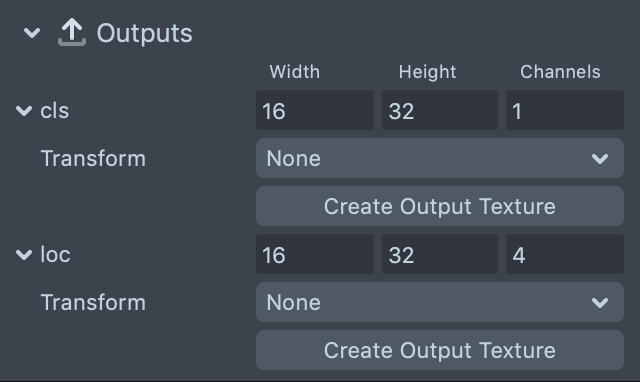Screen dimensions: 640x382
Task: Select the cls output label
Action: click(55, 111)
